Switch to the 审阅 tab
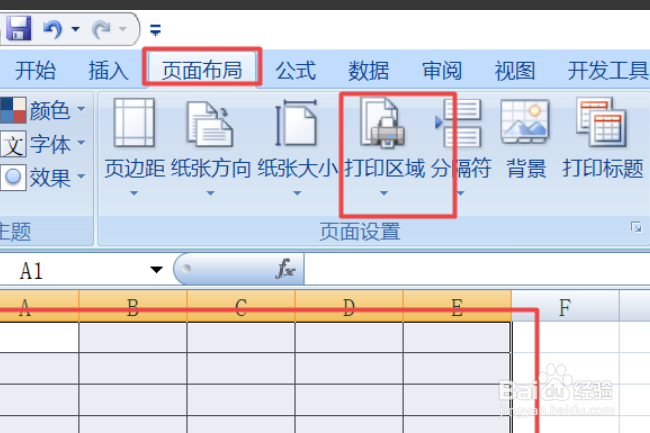This screenshot has width=650, height=433. pyautogui.click(x=442, y=70)
